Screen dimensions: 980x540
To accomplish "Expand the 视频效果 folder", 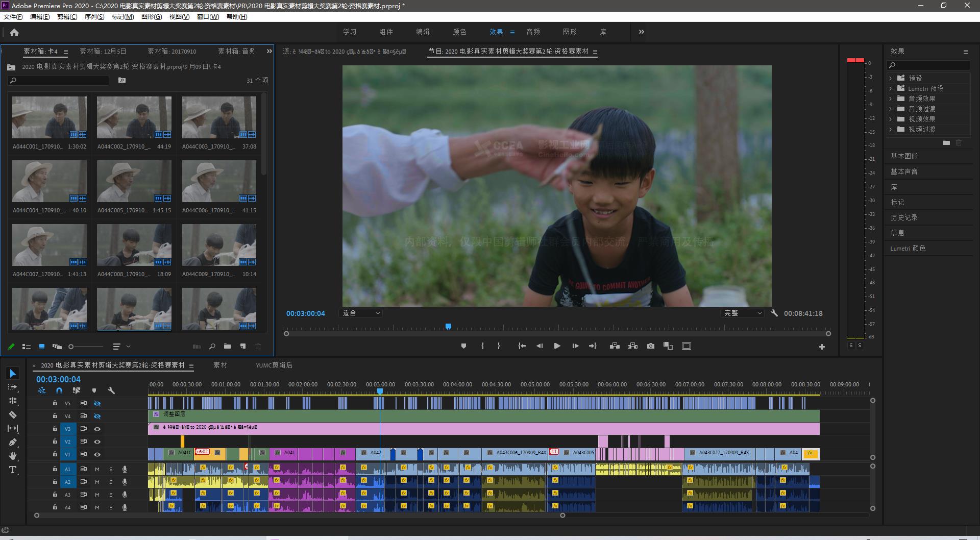I will tap(891, 119).
